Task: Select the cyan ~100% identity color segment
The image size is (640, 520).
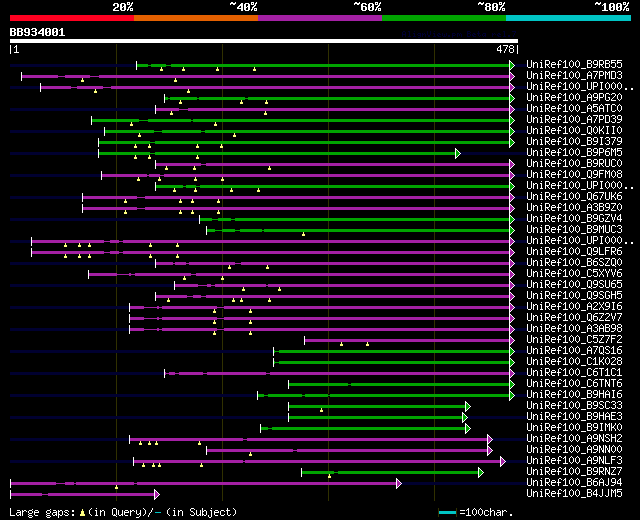Action: point(569,18)
